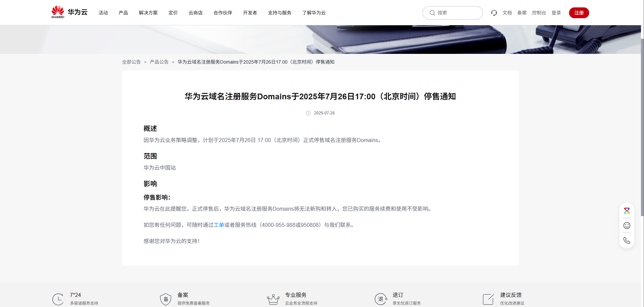Screen dimensions: 644x307
Task: Open the 控制台 console link
Action: [x=539, y=12]
